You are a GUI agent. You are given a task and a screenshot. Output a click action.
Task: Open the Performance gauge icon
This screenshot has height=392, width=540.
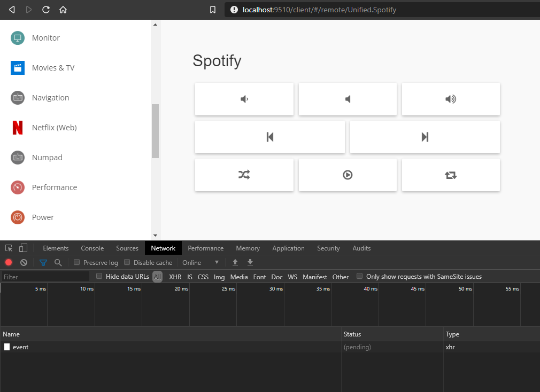(x=18, y=187)
